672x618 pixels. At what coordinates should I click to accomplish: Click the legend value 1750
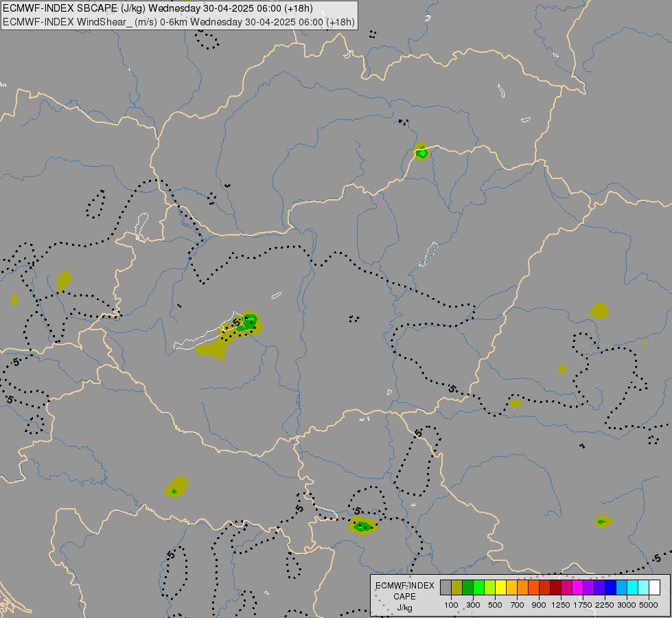(x=583, y=605)
